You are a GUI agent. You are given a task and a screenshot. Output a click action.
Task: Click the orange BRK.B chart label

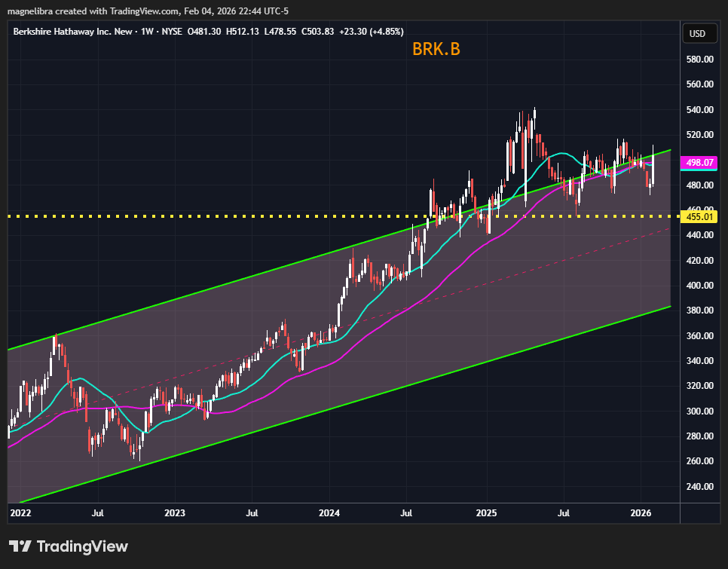pos(436,49)
